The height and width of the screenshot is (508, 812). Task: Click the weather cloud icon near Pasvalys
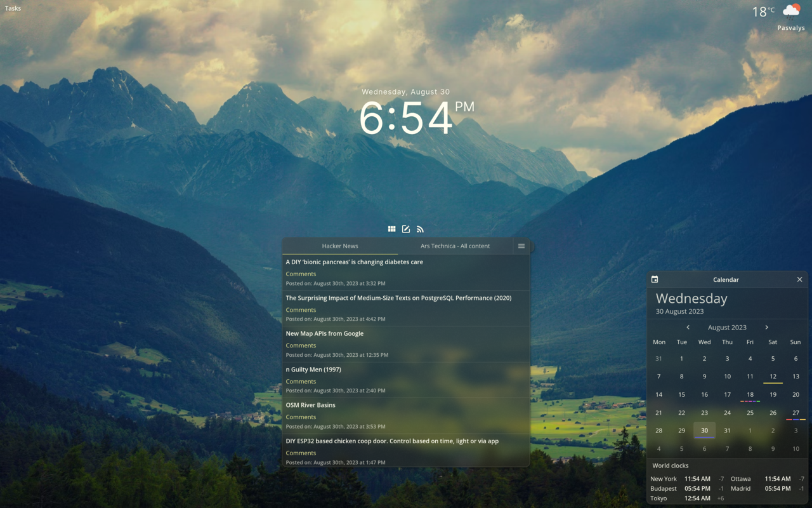coord(790,11)
